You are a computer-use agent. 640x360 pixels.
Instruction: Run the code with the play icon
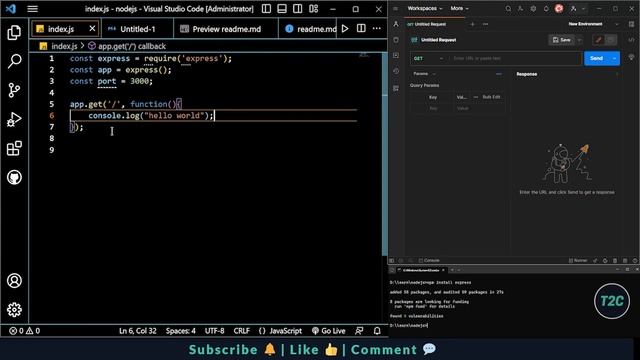click(345, 29)
